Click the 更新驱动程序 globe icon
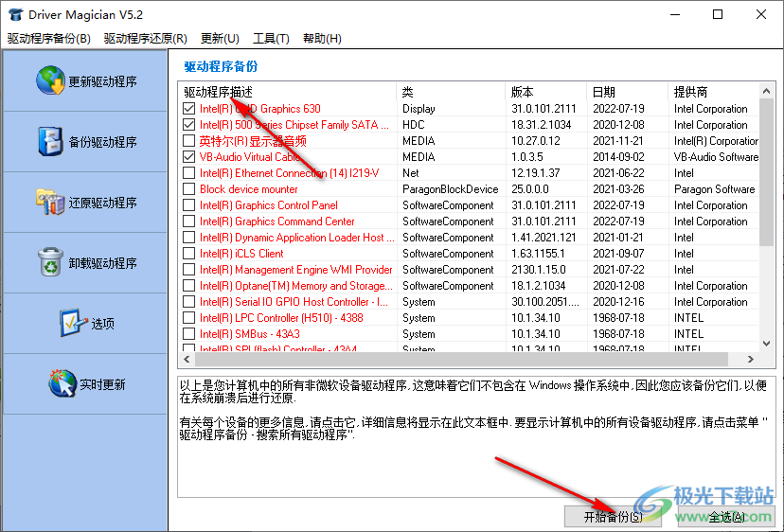 [x=50, y=80]
